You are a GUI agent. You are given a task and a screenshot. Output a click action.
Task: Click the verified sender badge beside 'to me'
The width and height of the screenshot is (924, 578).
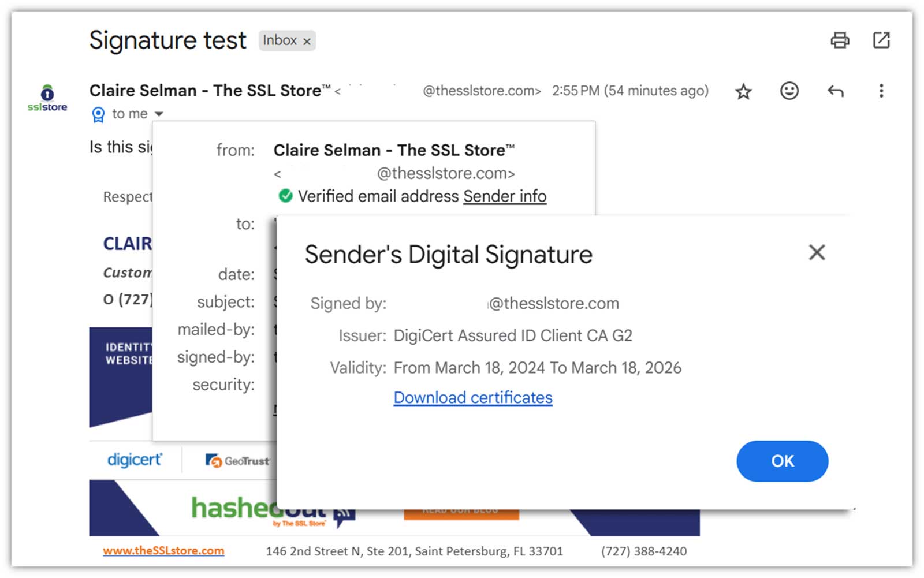coord(98,114)
